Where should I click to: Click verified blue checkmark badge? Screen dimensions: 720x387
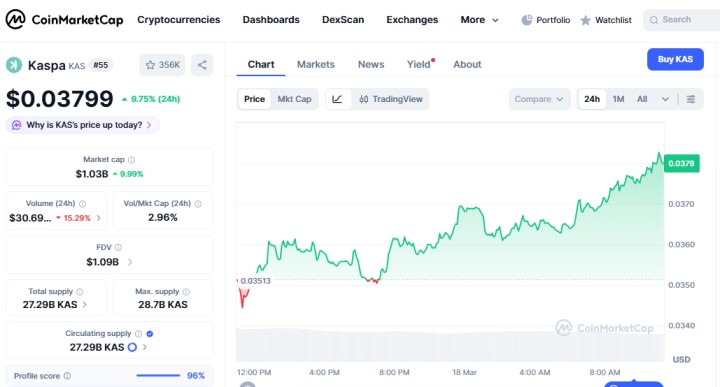150,334
